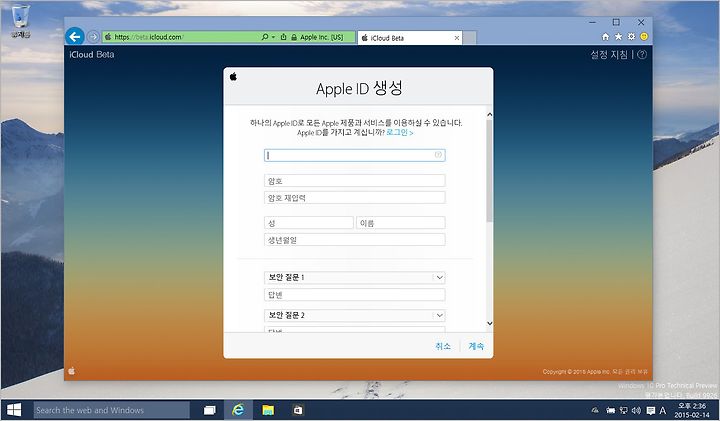This screenshot has width=720, height=421.
Task: Click the network tray icon
Action: 623,410
